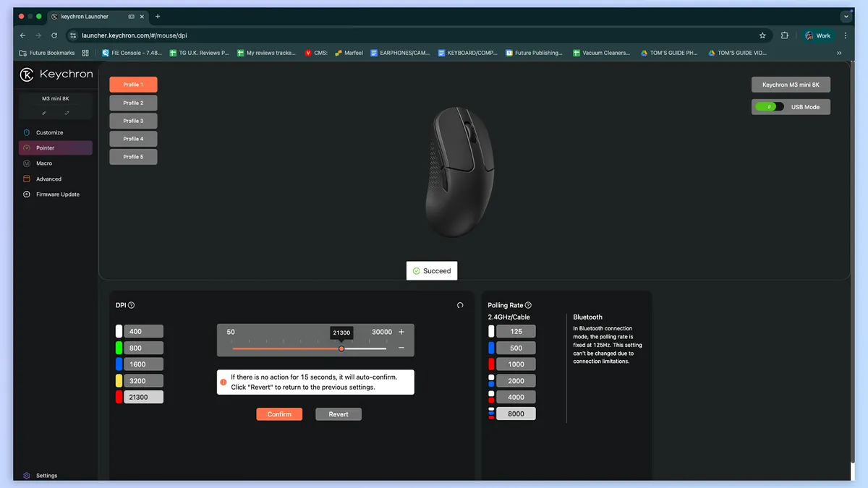Click the red color swatch beside 21300 DPI
The height and width of the screenshot is (488, 868).
coord(119,397)
